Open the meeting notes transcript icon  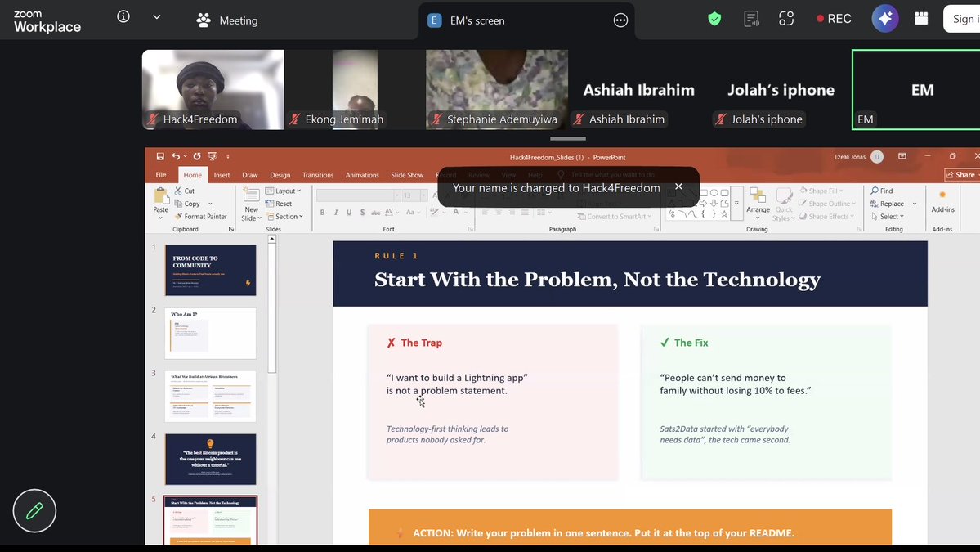coord(751,20)
